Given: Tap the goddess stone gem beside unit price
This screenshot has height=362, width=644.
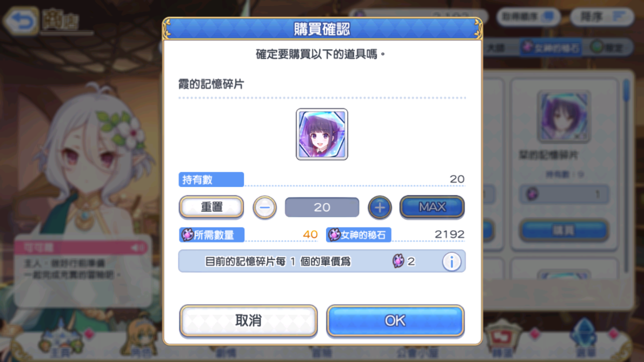Looking at the screenshot, I should click(x=398, y=261).
